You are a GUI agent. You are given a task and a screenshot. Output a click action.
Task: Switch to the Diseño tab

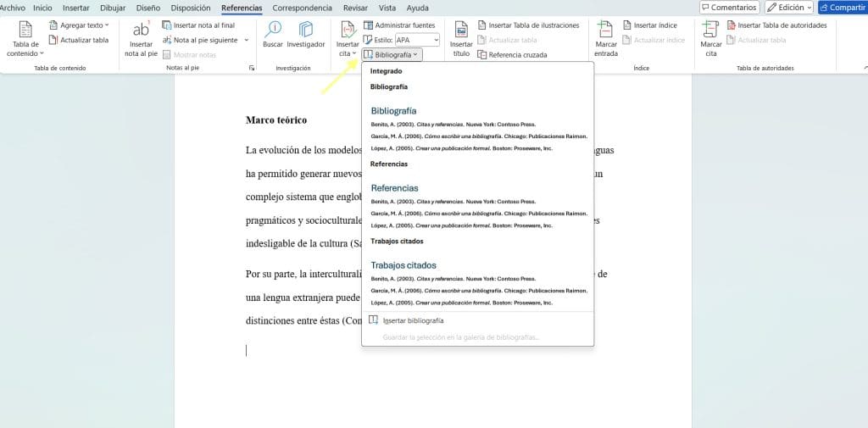[147, 8]
